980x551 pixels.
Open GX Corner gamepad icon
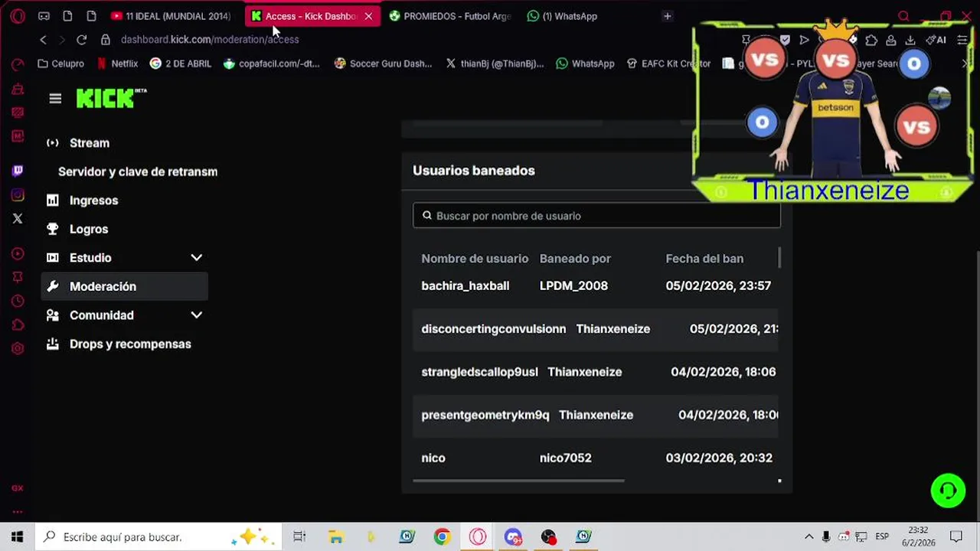click(x=44, y=16)
